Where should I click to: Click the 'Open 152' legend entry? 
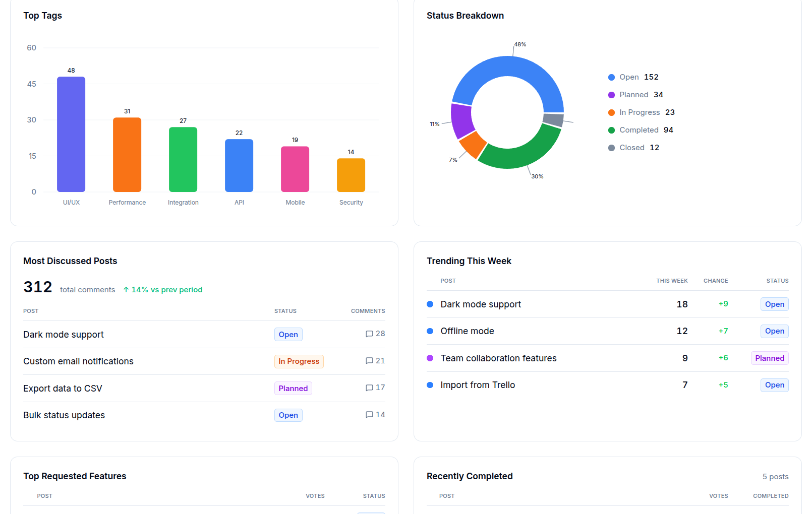(x=633, y=77)
